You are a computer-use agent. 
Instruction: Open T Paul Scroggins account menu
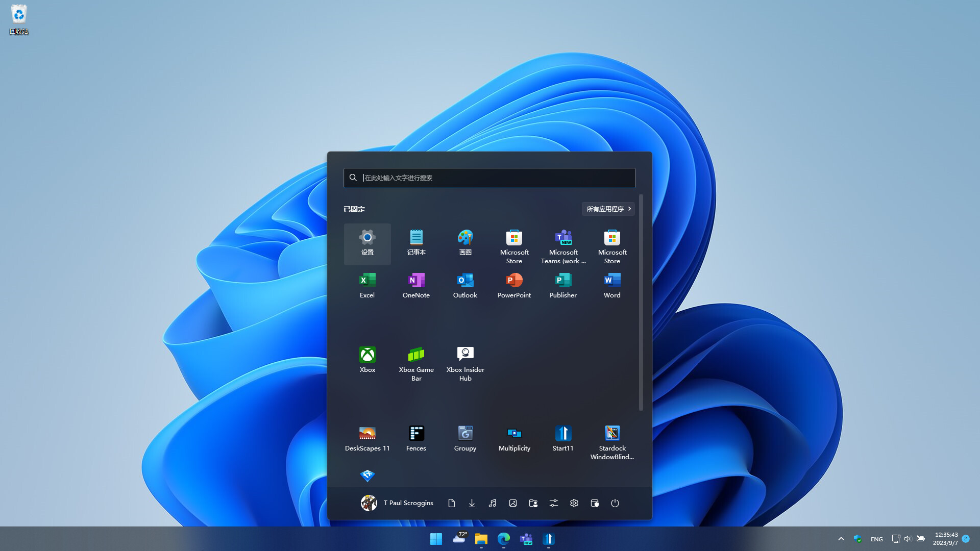point(397,503)
